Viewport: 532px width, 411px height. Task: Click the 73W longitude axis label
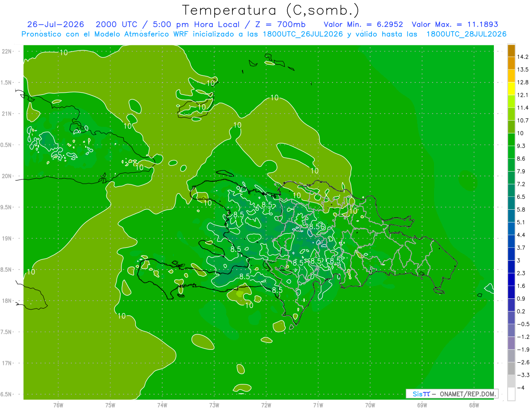coord(214,405)
